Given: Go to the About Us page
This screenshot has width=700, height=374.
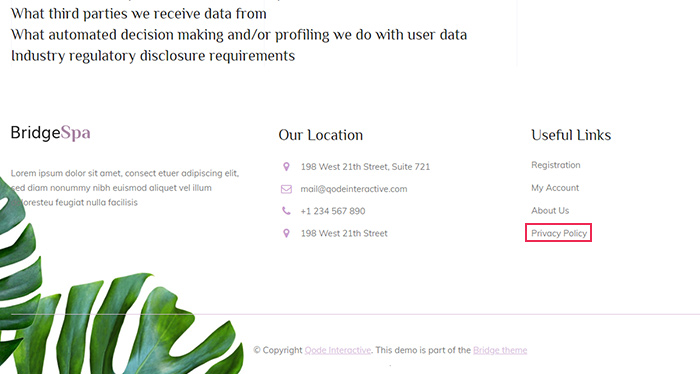Looking at the screenshot, I should pyautogui.click(x=550, y=211).
